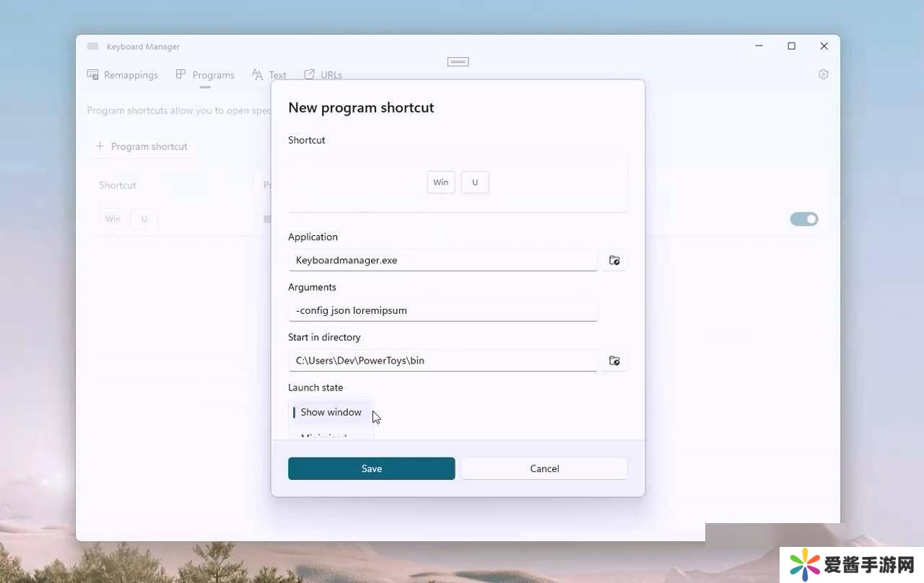Screen dimensions: 924x583
Task: Disable the Win+U shortcut toggle switch
Action: (x=803, y=219)
